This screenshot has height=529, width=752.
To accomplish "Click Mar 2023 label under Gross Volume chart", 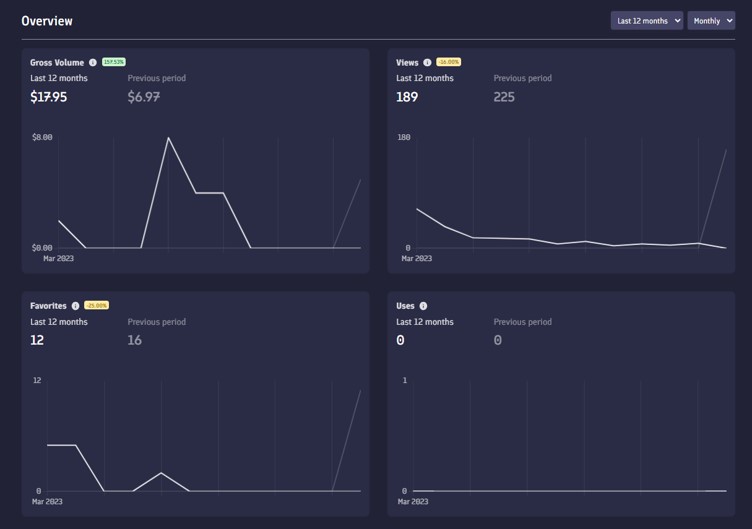I will [x=59, y=258].
